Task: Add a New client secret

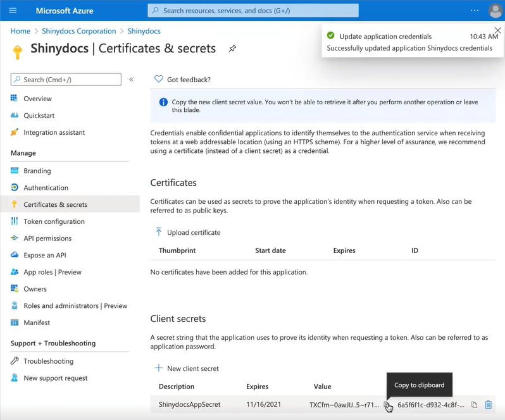Action: [x=187, y=369]
